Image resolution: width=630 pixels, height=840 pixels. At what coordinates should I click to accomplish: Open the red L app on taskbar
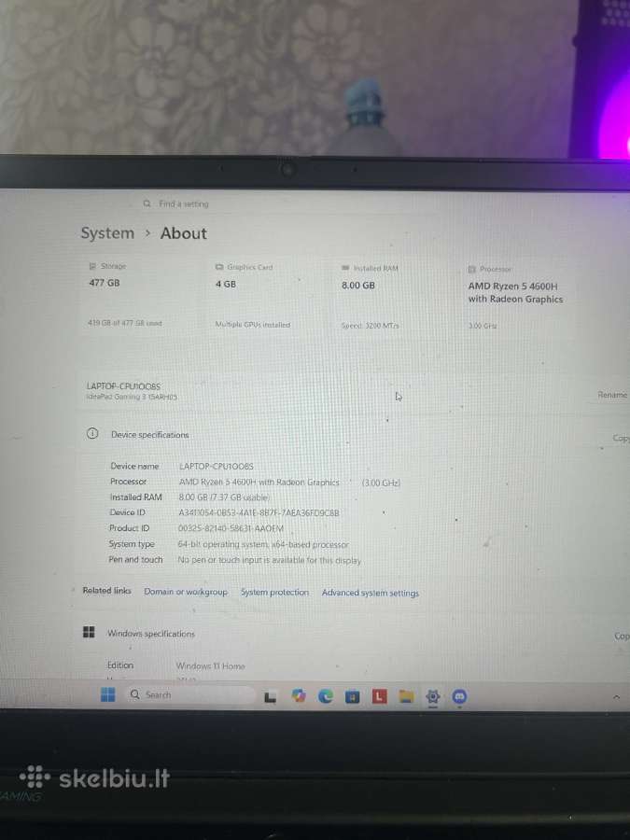379,696
